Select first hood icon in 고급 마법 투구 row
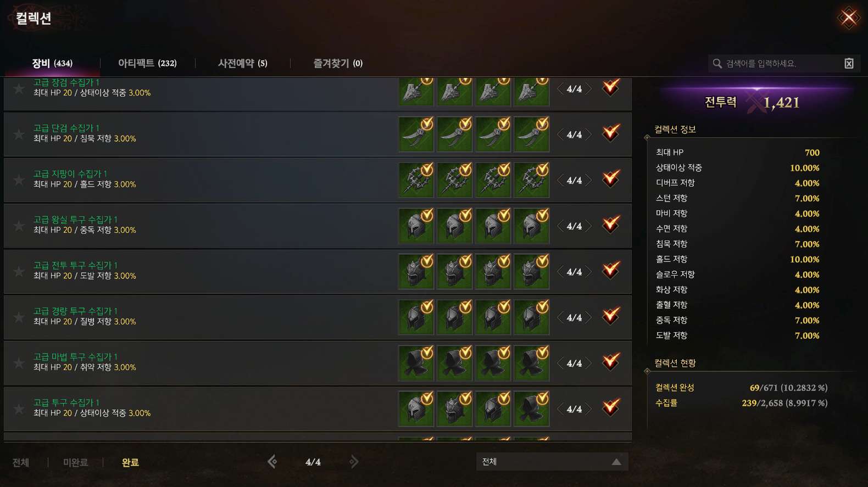868x487 pixels. coord(416,363)
